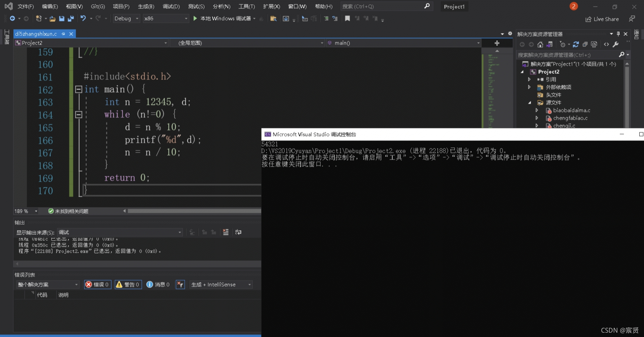Click pending changes filter clock icon
Image resolution: width=644 pixels, height=337 pixels.
[563, 44]
